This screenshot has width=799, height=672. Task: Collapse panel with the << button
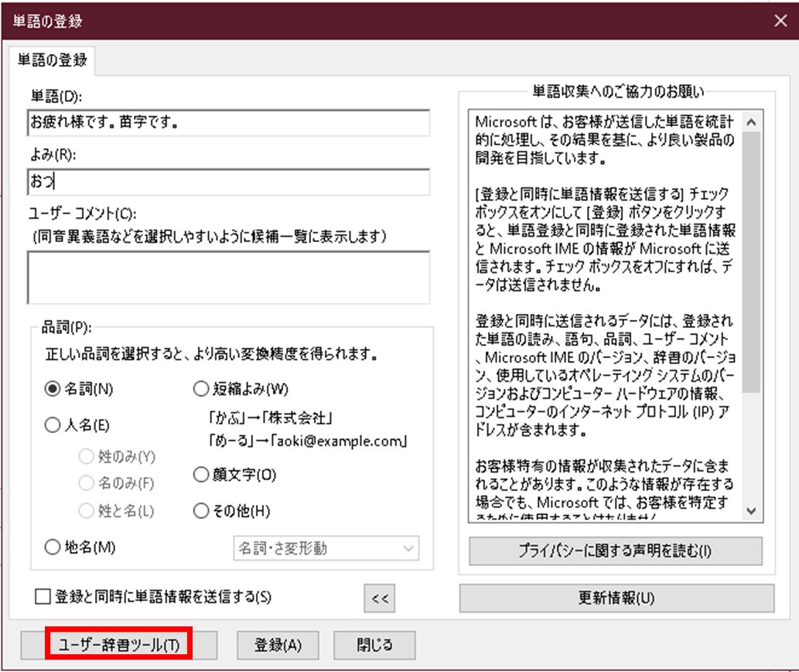tap(380, 599)
